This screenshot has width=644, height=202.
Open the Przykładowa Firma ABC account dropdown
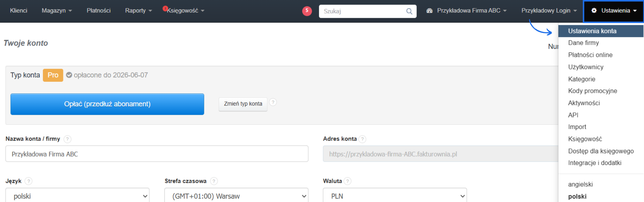point(467,11)
